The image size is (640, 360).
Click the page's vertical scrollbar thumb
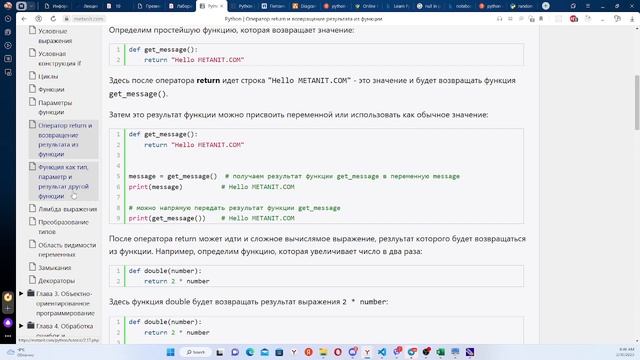pos(637,102)
